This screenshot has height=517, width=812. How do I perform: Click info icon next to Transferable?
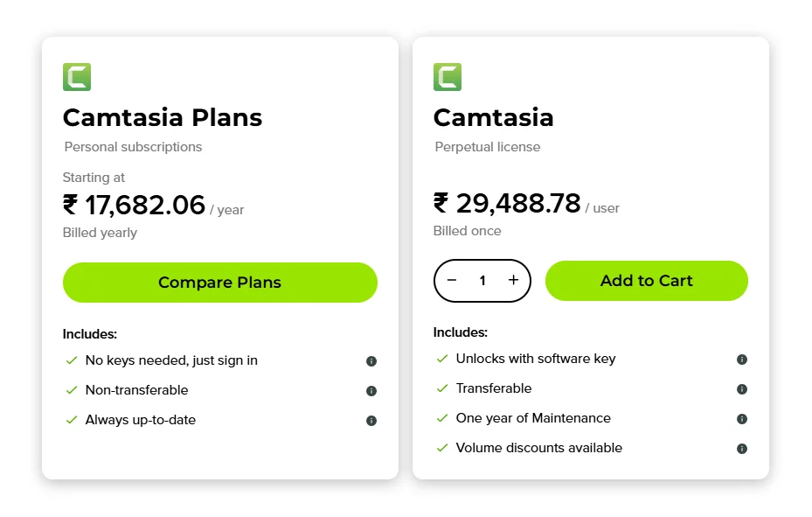742,389
